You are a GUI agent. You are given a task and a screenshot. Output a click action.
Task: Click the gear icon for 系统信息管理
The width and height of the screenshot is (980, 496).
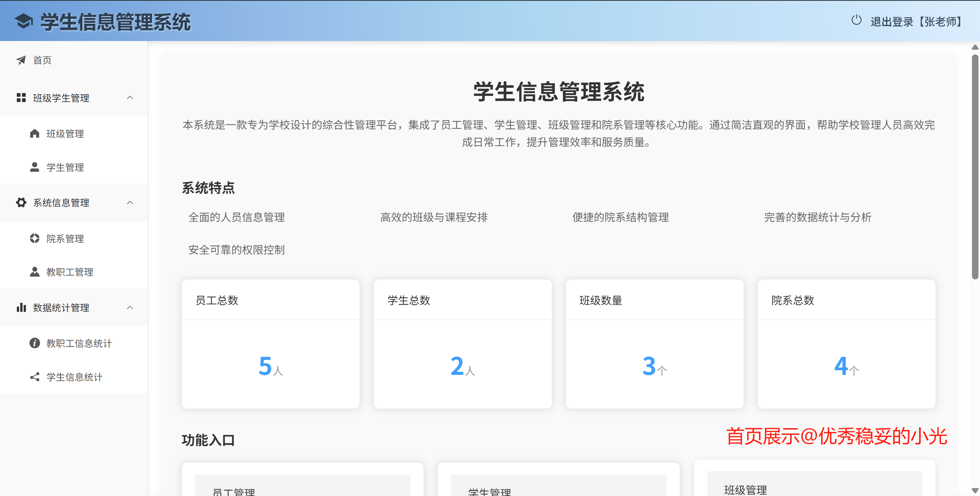[x=21, y=202]
